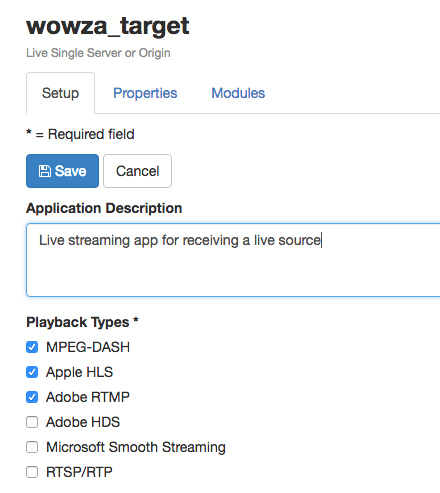
Task: Click the 'Adobe HDS' label text
Action: click(x=83, y=422)
